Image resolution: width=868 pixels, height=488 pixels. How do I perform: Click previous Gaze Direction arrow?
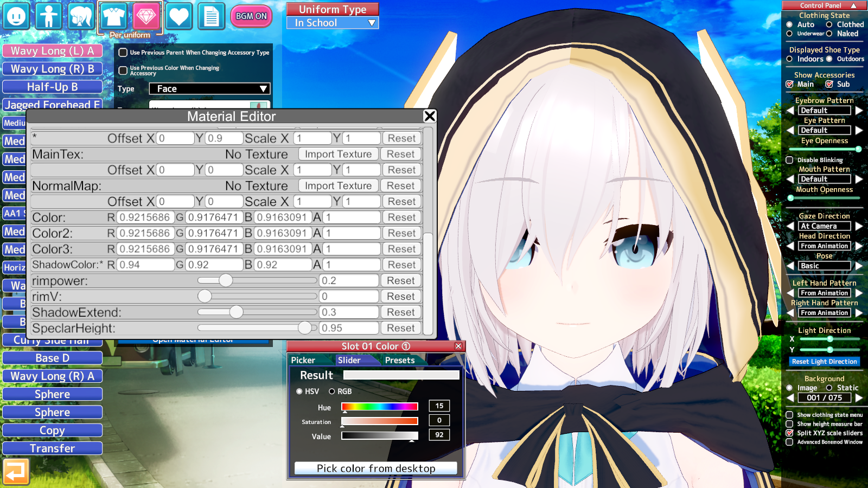790,227
